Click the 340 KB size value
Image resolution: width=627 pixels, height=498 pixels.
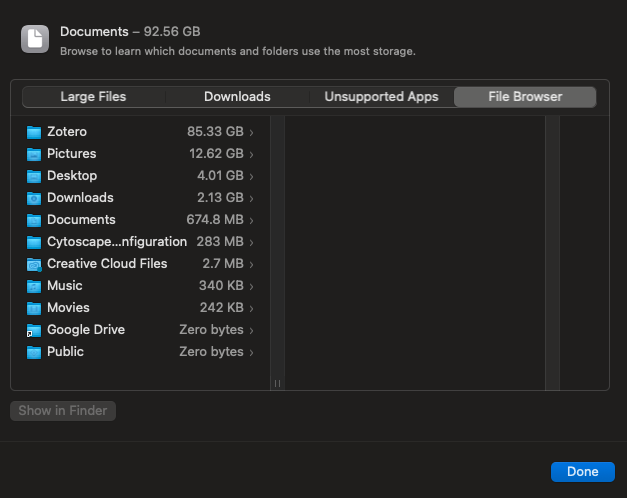point(221,286)
